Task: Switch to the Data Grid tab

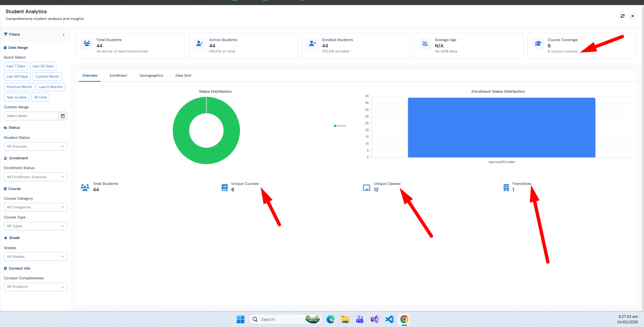Action: (183, 76)
